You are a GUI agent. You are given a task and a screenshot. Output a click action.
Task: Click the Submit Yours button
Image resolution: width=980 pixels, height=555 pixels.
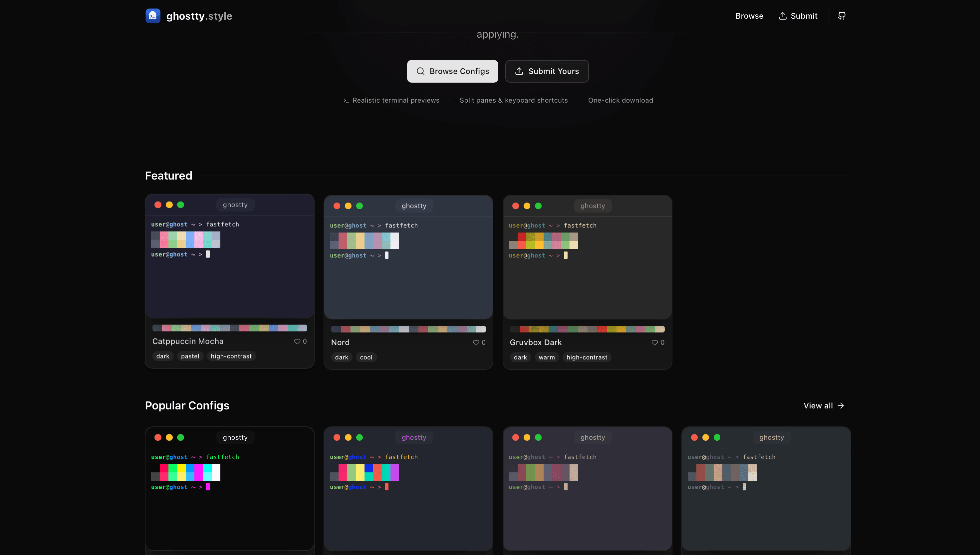(547, 71)
